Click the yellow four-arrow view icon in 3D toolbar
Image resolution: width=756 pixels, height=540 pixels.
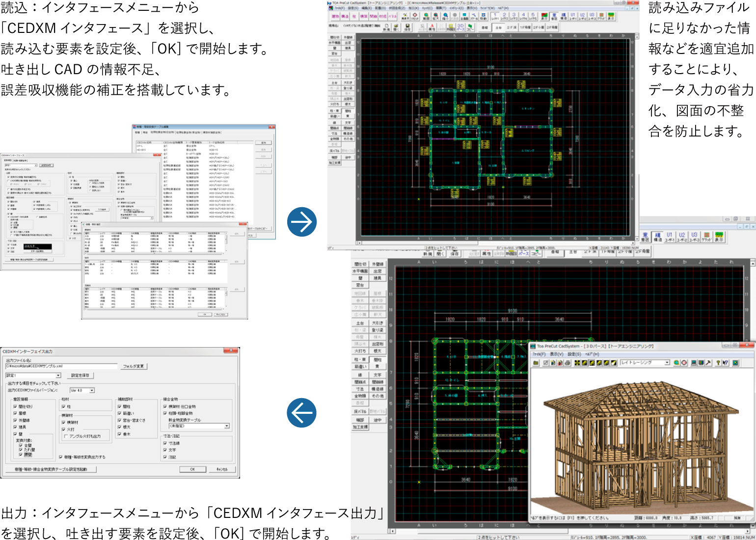pyautogui.click(x=577, y=363)
